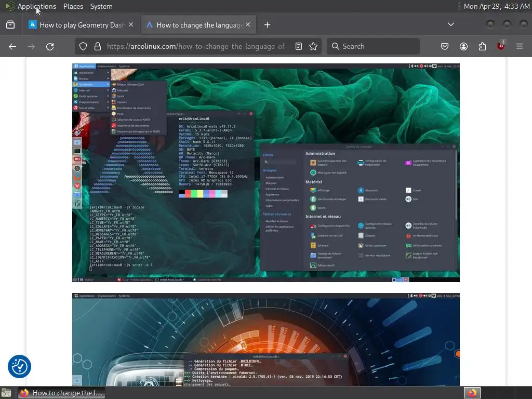Go back to the previous page
Viewport: 532px width, 399px height.
pyautogui.click(x=12, y=46)
